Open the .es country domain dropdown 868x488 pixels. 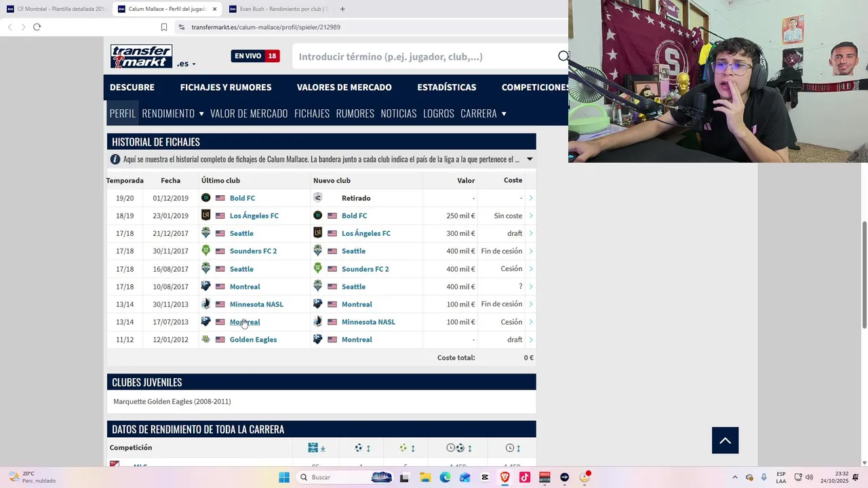[186, 64]
